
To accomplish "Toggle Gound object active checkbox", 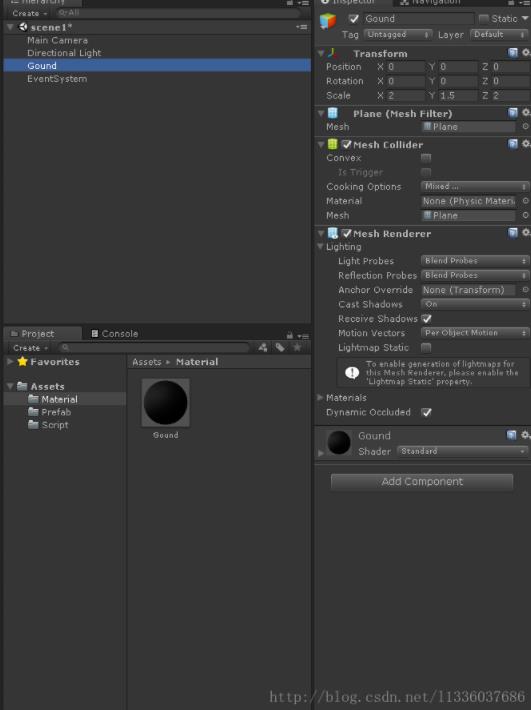I will point(354,19).
